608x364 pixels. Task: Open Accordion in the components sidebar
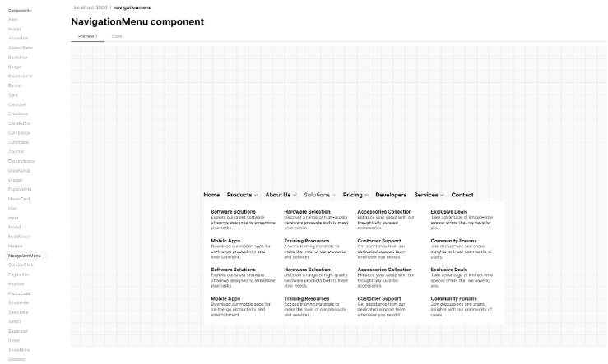tap(18, 38)
